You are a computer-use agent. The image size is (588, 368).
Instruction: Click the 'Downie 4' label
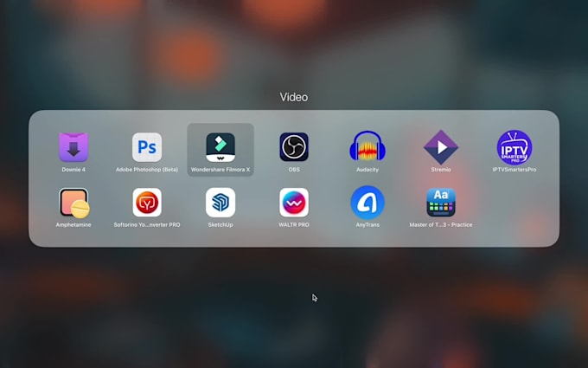tap(73, 170)
